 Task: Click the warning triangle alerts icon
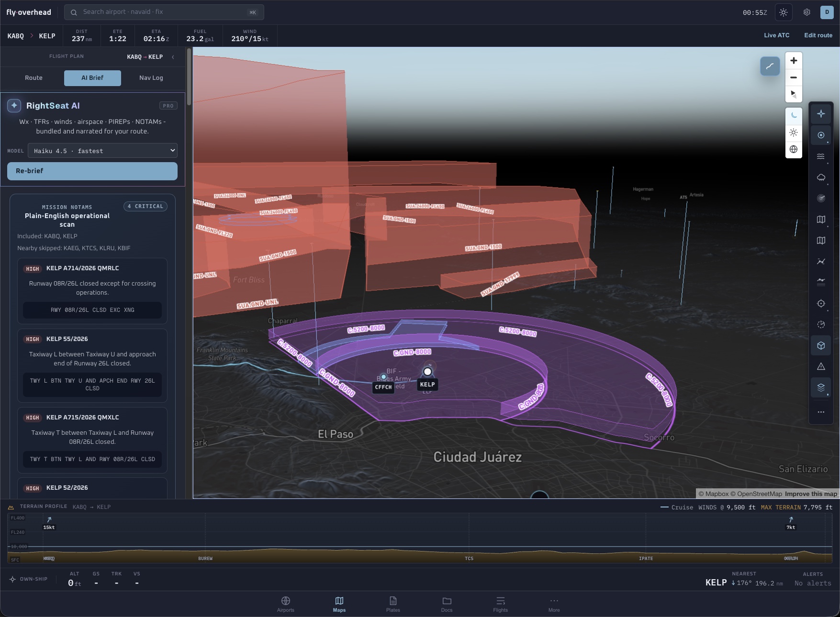point(821,366)
